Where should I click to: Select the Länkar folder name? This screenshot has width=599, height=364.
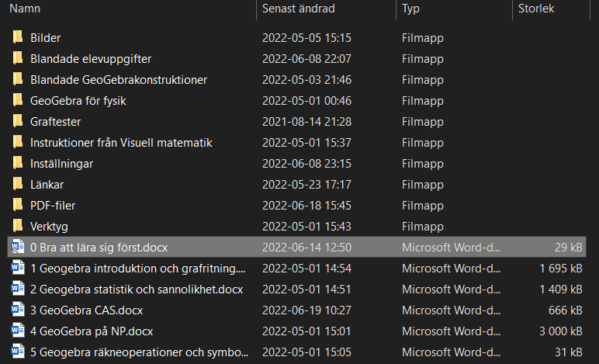pyautogui.click(x=47, y=184)
